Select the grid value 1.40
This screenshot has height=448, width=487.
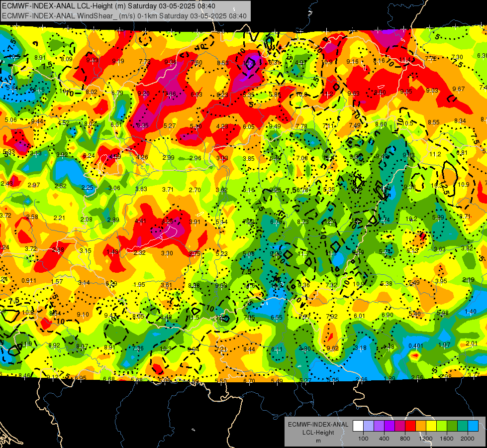click(471, 311)
